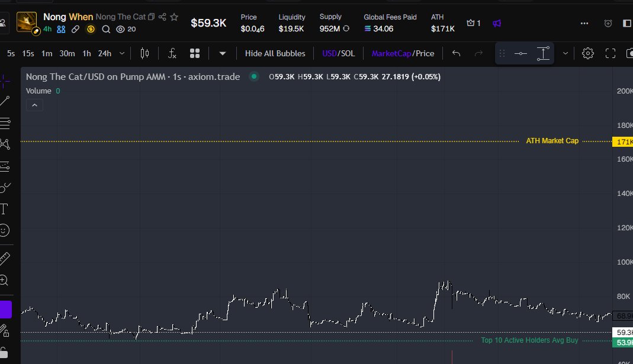The width and height of the screenshot is (633, 364).
Task: Click the Global Fees Paid 34.06 stat
Action: pyautogui.click(x=390, y=22)
